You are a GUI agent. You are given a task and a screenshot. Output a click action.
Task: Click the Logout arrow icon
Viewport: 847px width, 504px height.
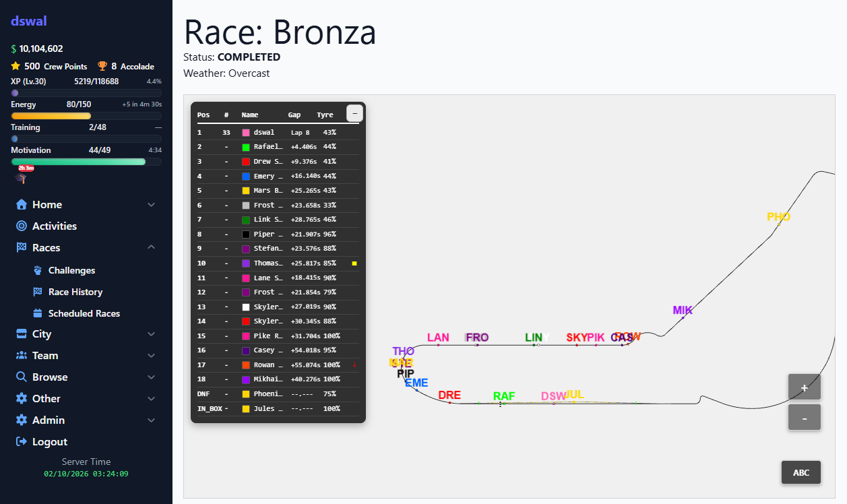click(22, 442)
